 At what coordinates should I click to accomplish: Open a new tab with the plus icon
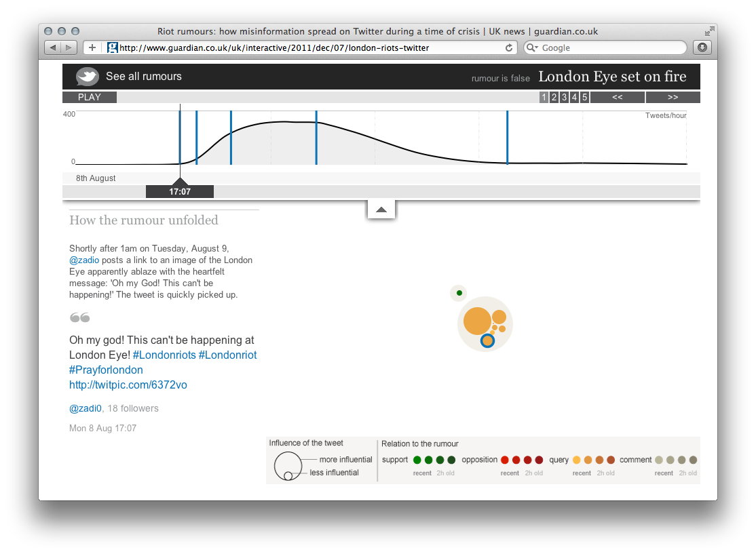coord(92,47)
